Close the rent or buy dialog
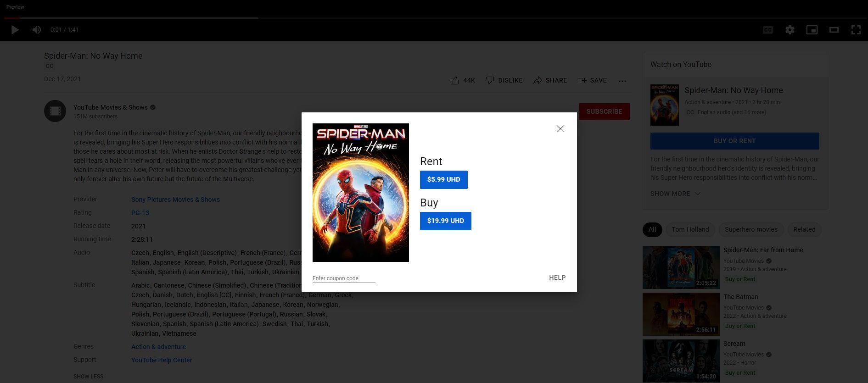This screenshot has height=383, width=868. point(560,129)
